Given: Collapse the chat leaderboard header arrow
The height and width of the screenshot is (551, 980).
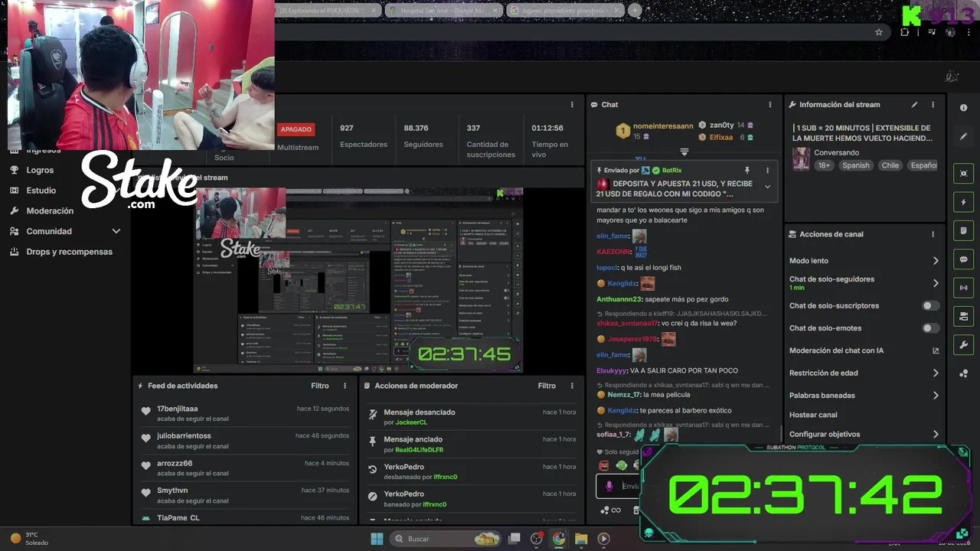Looking at the screenshot, I should click(684, 152).
